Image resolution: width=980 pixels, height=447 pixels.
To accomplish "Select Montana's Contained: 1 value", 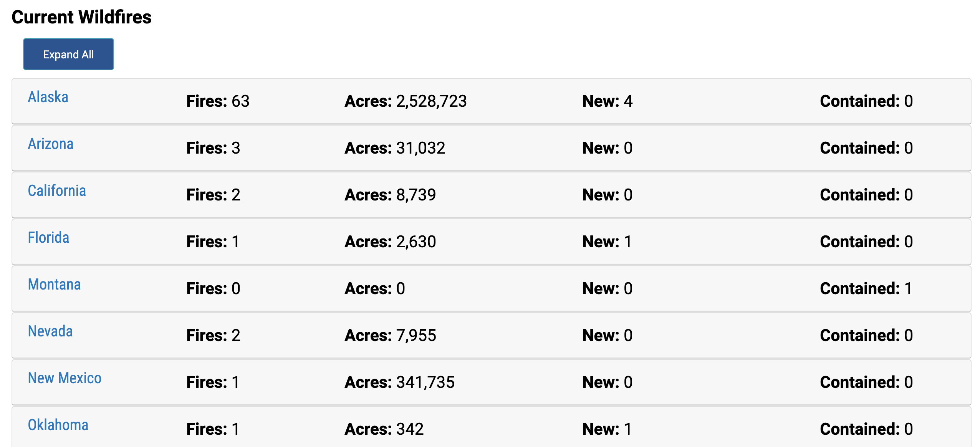I will tap(866, 288).
